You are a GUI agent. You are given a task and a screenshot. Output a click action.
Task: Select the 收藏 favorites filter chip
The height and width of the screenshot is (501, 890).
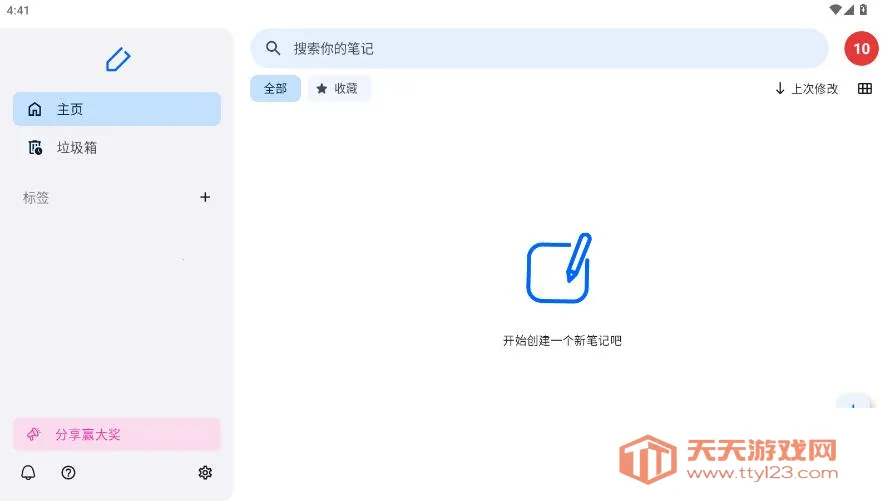(x=339, y=89)
